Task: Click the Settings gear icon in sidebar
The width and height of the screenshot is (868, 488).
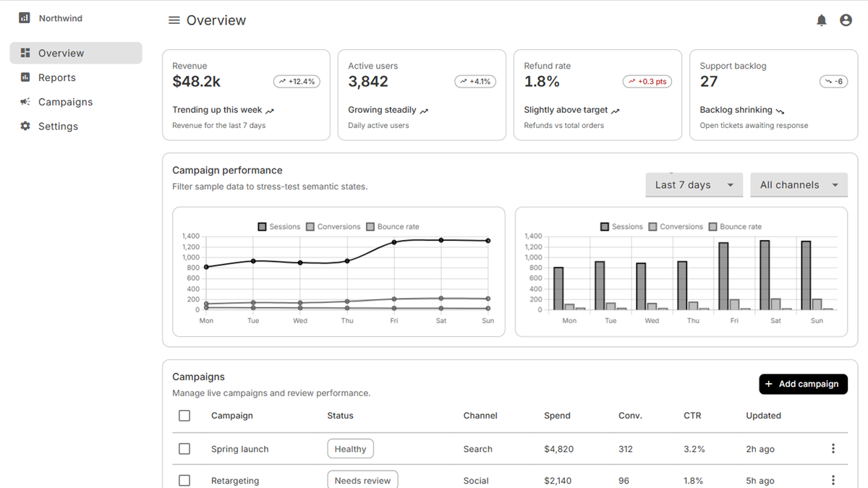Action: [25, 126]
